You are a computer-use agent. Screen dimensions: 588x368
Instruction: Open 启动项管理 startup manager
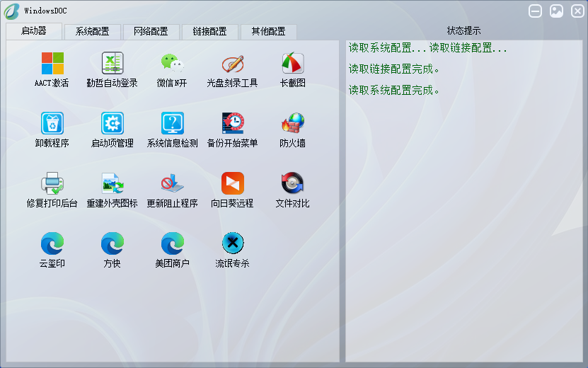click(x=113, y=123)
